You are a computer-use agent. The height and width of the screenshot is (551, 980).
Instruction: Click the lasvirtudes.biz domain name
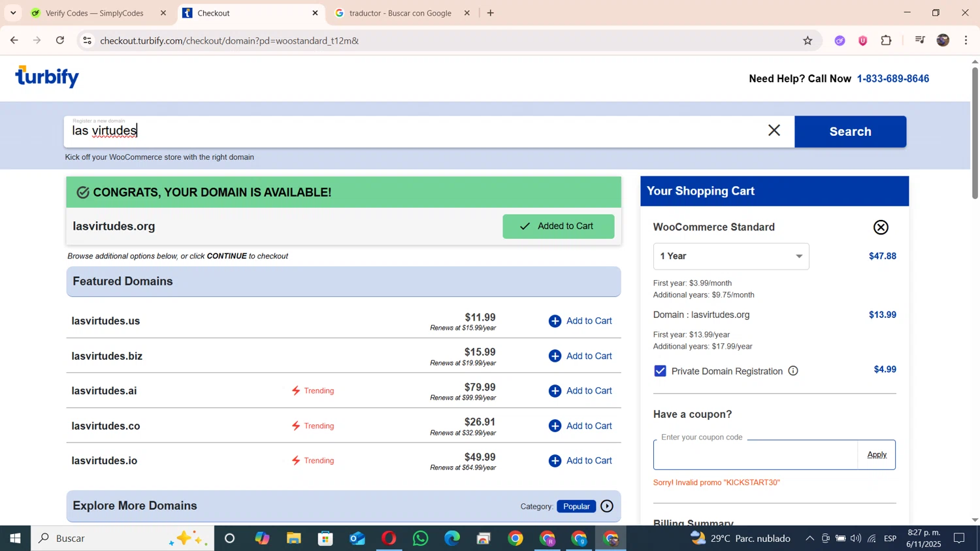pos(107,356)
